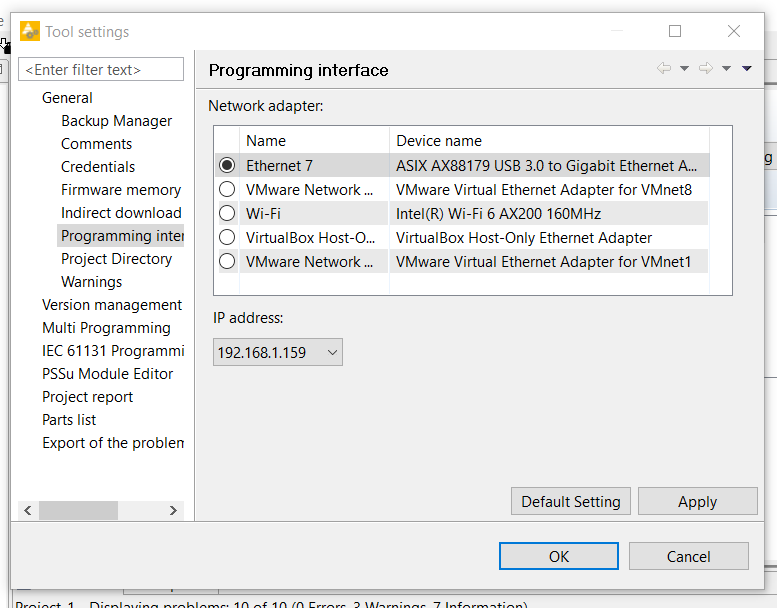The height and width of the screenshot is (608, 777).
Task: Click the Ethernet 7 name cell
Action: point(315,165)
